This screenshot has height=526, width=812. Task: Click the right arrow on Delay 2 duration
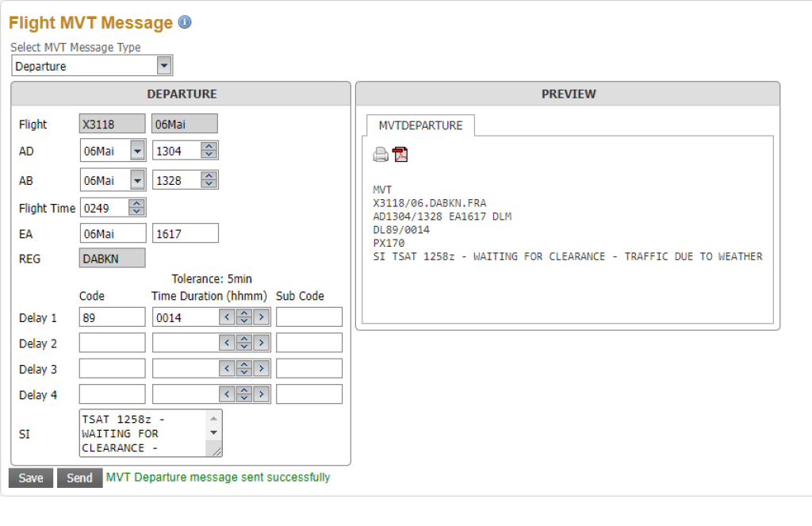pos(261,344)
